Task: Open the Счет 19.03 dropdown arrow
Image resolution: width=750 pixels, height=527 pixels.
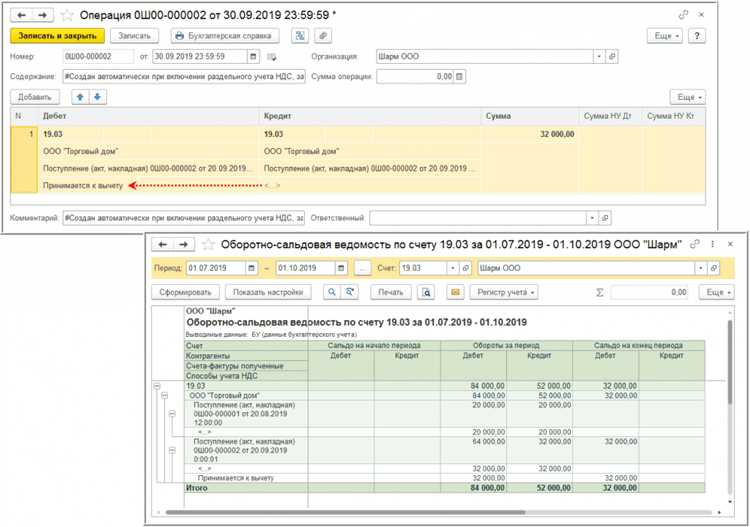Action: click(x=452, y=268)
